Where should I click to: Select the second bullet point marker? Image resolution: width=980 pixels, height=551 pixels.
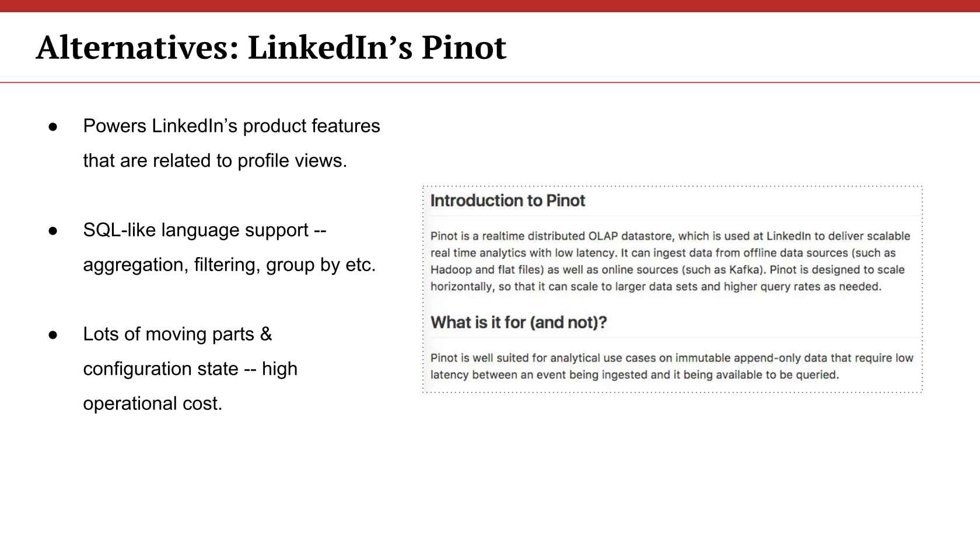[53, 231]
